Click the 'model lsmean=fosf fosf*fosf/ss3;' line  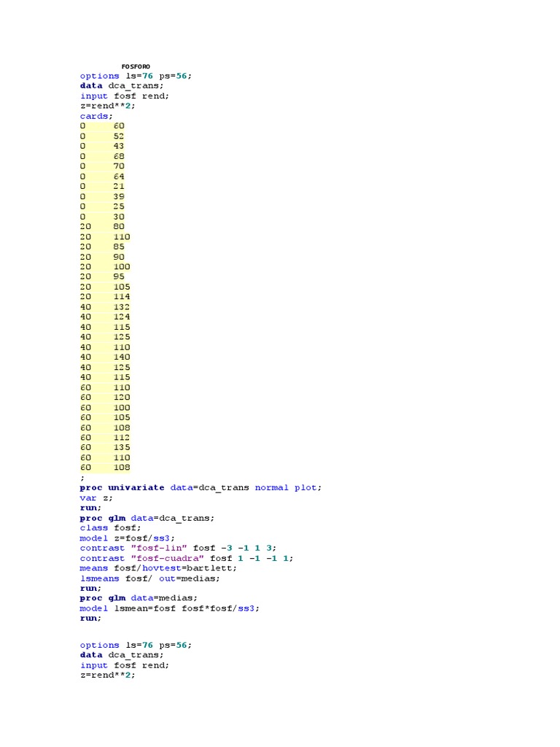pos(169,609)
